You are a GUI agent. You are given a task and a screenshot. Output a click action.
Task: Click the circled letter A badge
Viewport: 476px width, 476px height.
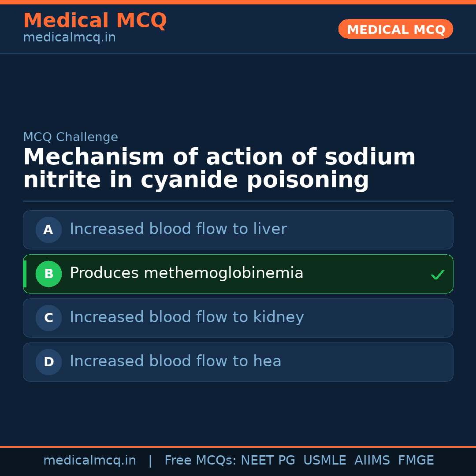click(48, 230)
